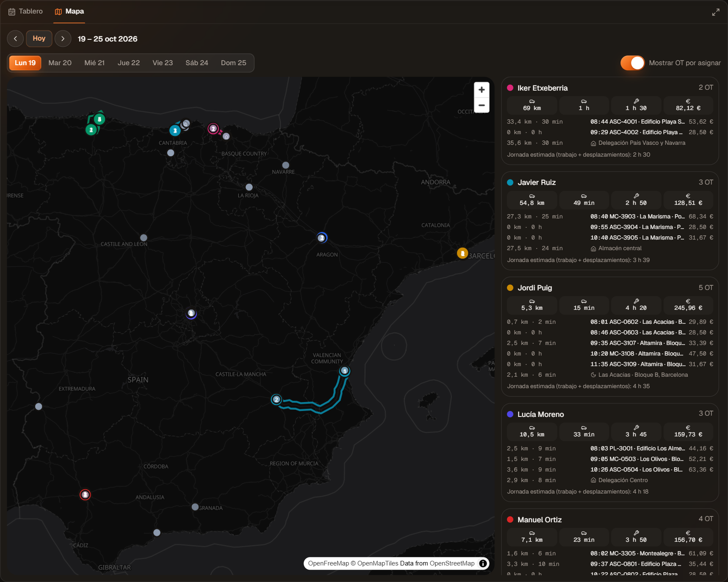Click the grey unassigned marker in Navarre
This screenshot has height=582, width=728.
pyautogui.click(x=286, y=165)
